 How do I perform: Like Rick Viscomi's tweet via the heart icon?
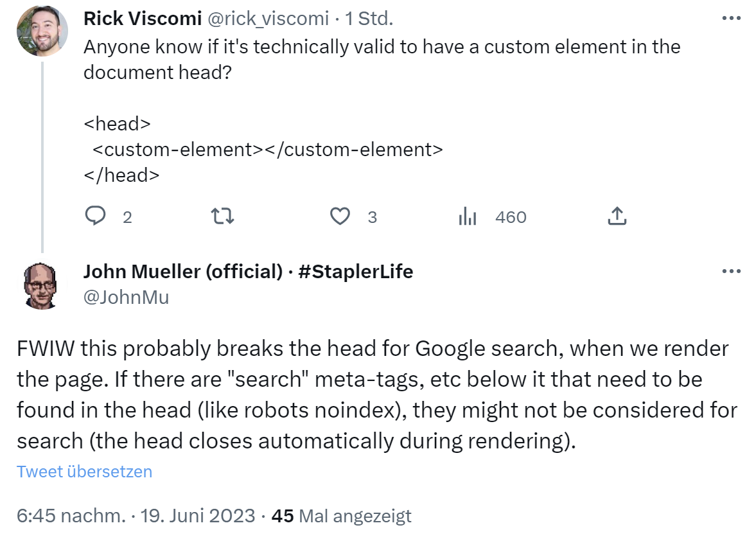click(x=340, y=217)
